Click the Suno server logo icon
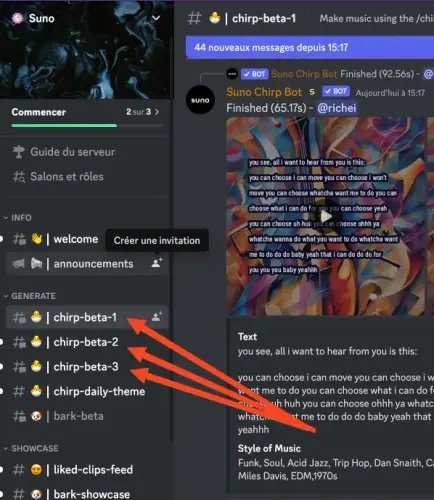The height and width of the screenshot is (500, 434). coord(17,18)
